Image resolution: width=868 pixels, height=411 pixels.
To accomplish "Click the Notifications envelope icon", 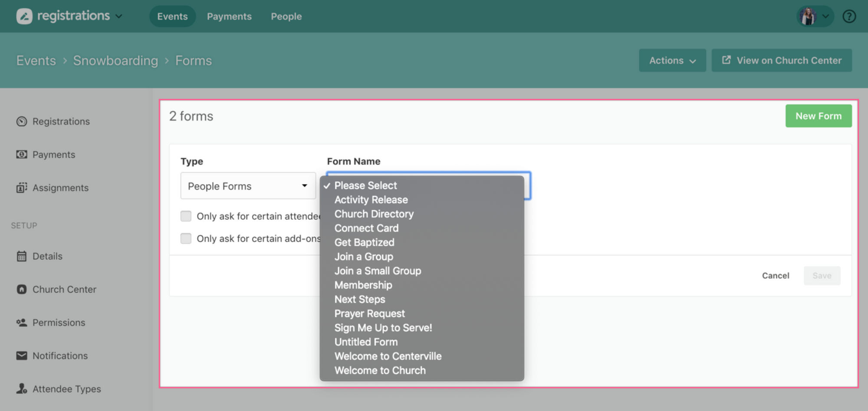I will click(x=21, y=356).
